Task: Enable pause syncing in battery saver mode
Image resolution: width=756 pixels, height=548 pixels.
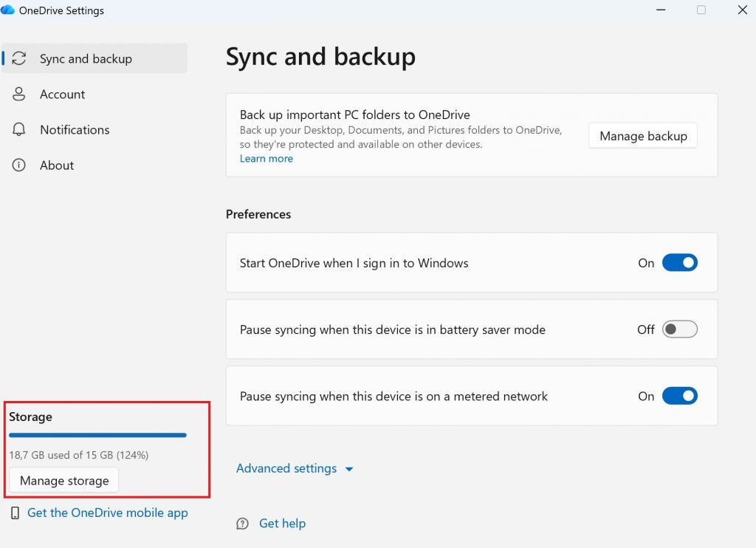Action: click(680, 329)
